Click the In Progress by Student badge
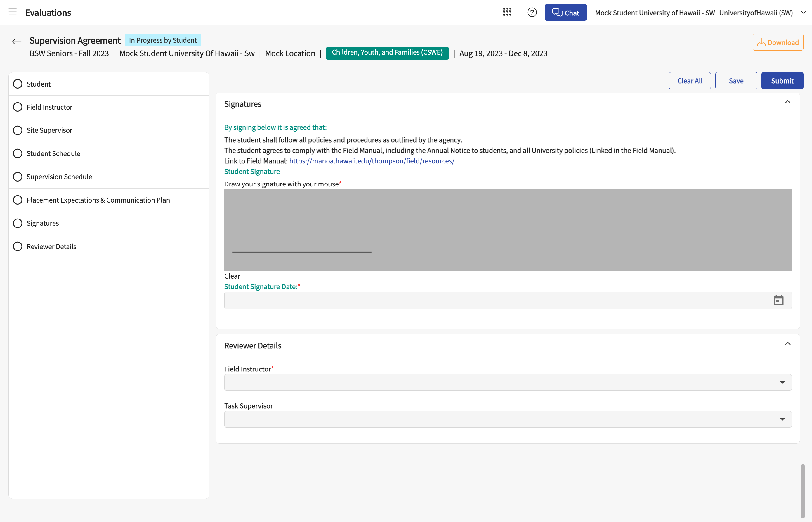The height and width of the screenshot is (522, 812). pos(163,40)
